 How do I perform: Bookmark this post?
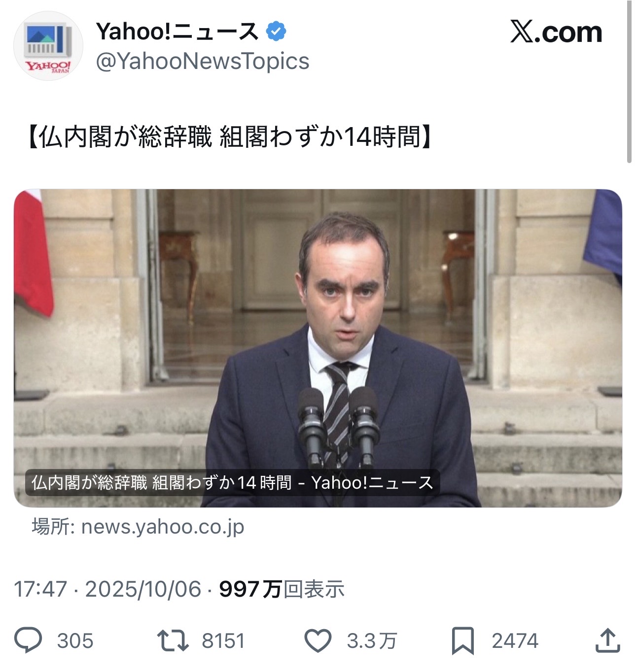pyautogui.click(x=463, y=641)
